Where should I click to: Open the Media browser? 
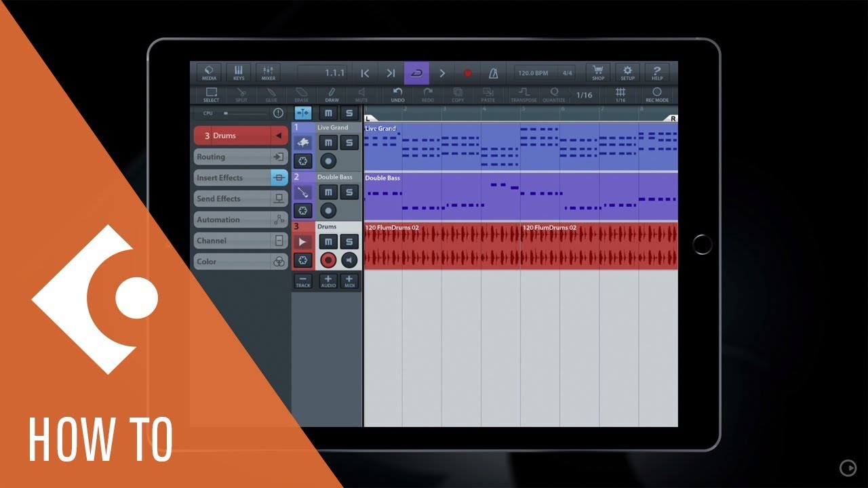(x=210, y=73)
